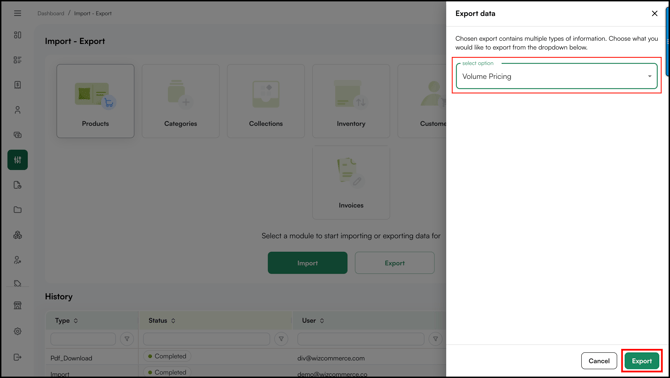Viewport: 670px width, 378px height.
Task: Click the green Import button
Action: 308,263
